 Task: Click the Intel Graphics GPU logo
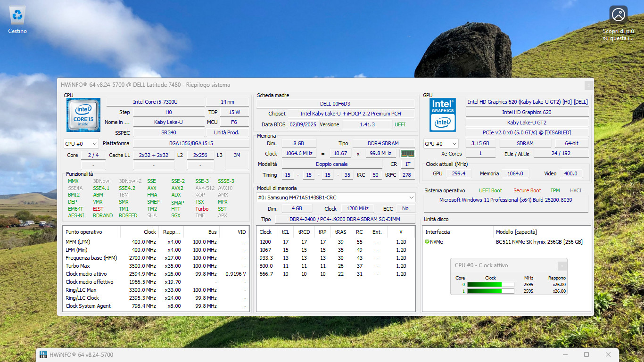pos(443,115)
